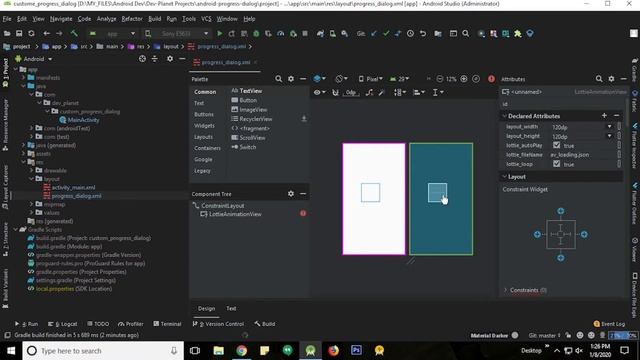Image resolution: width=640 pixels, height=360 pixels.
Task: Open the Version Control tool window
Action: [x=218, y=324]
